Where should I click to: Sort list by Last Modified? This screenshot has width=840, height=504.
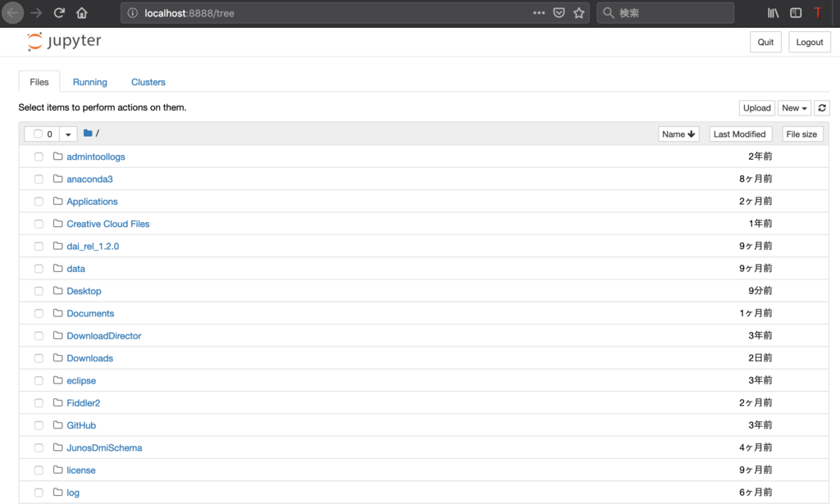click(x=740, y=134)
